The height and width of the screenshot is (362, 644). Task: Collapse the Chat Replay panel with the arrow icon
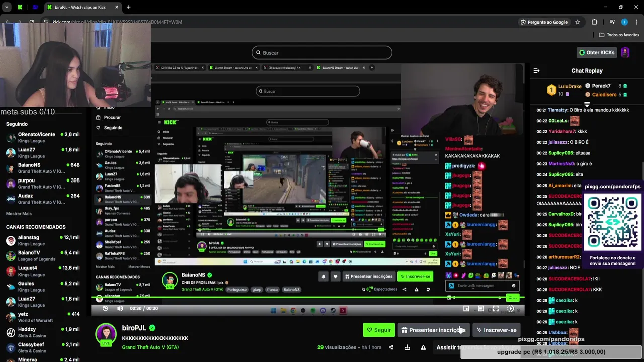[x=536, y=71]
